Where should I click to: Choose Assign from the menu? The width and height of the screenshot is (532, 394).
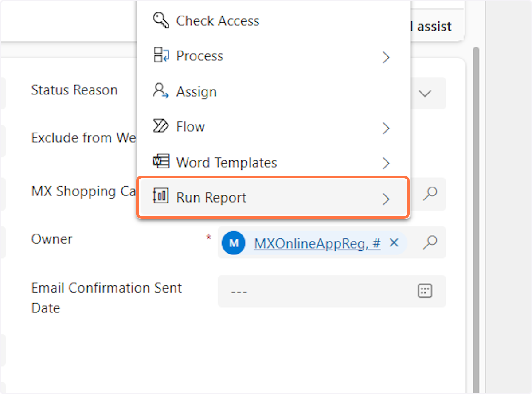(x=196, y=92)
